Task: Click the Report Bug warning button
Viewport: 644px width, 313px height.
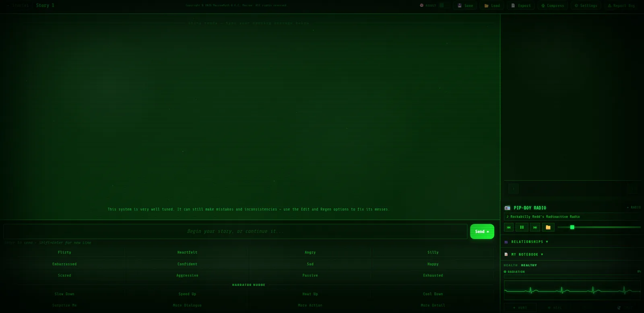Action: pos(621,6)
